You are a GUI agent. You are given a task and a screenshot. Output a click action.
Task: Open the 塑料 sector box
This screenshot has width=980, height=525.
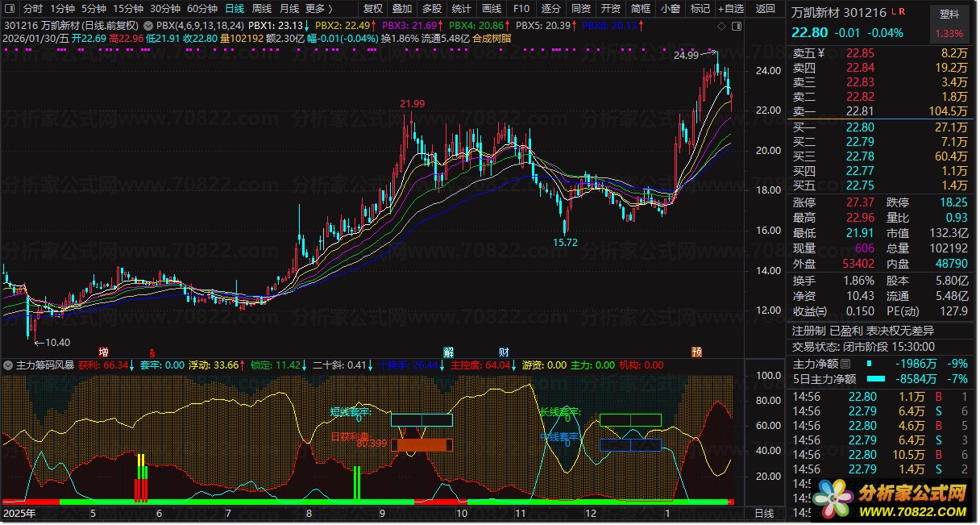tap(955, 15)
